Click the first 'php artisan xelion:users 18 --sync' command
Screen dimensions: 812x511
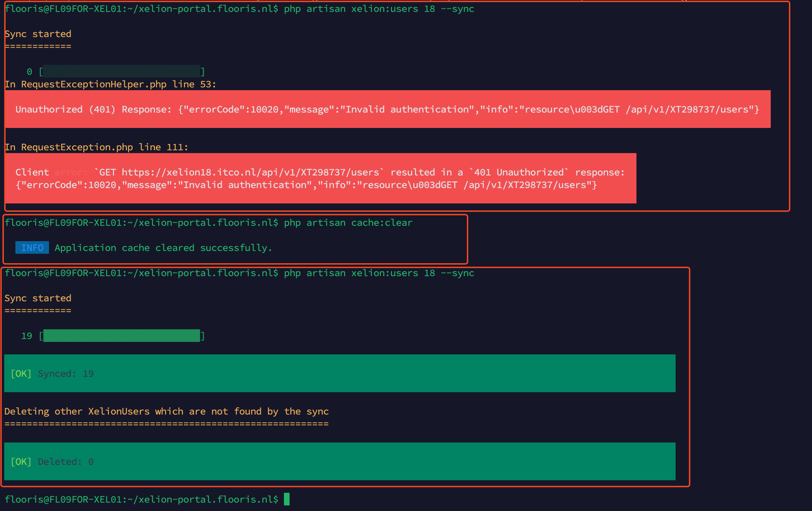[379, 9]
